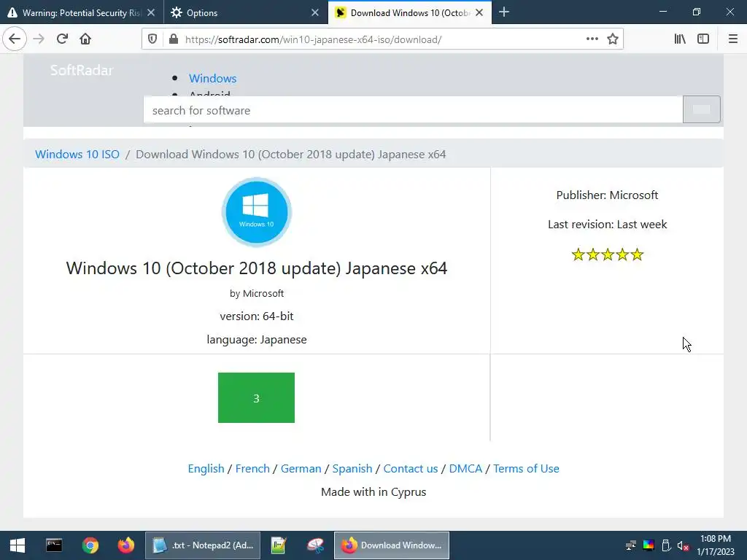Viewport: 747px width, 560px height.
Task: Click the forward navigation arrow
Action: [x=39, y=39]
